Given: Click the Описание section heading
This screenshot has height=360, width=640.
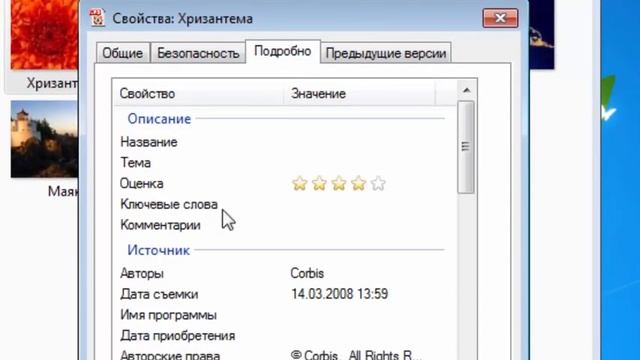Looking at the screenshot, I should (x=159, y=119).
